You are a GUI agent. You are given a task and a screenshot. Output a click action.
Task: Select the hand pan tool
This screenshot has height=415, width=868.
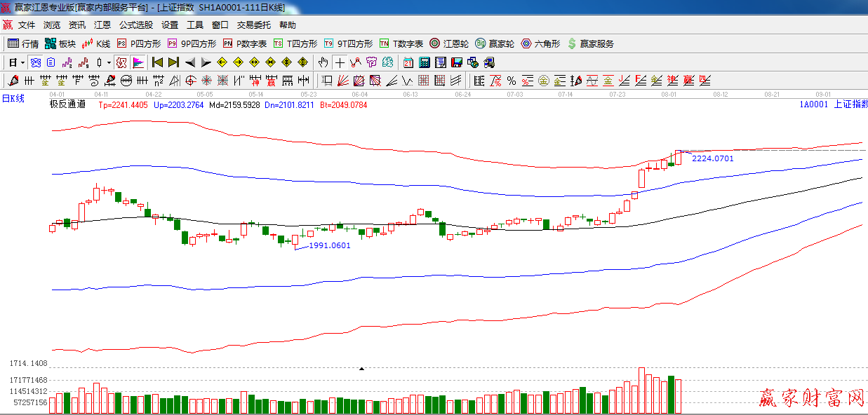(323, 62)
